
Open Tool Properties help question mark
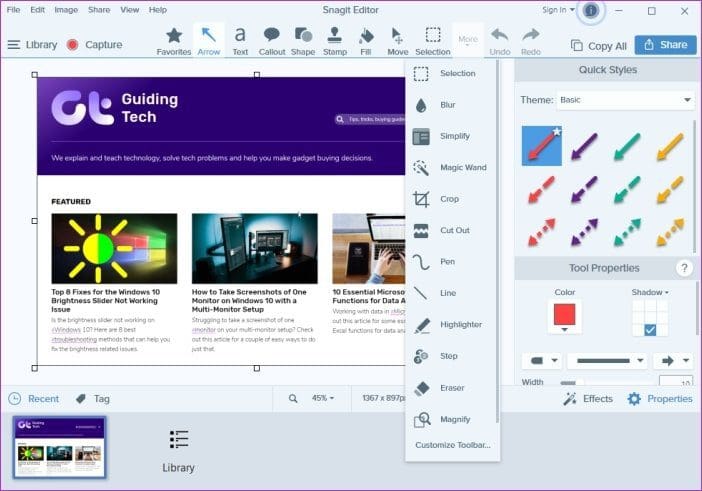click(684, 268)
